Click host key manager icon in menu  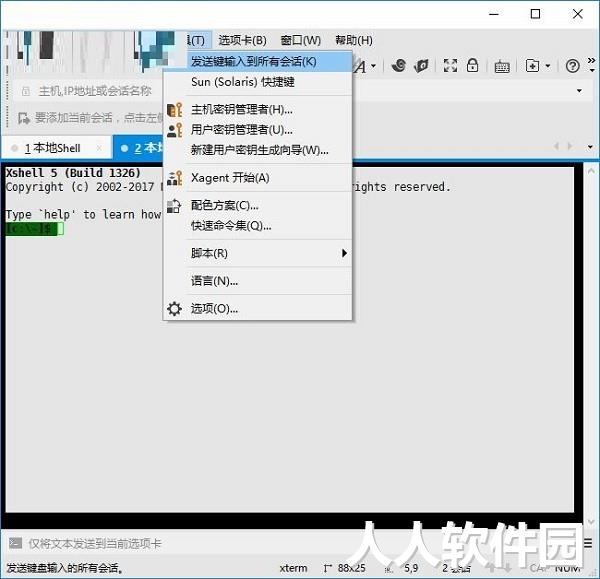(x=174, y=110)
